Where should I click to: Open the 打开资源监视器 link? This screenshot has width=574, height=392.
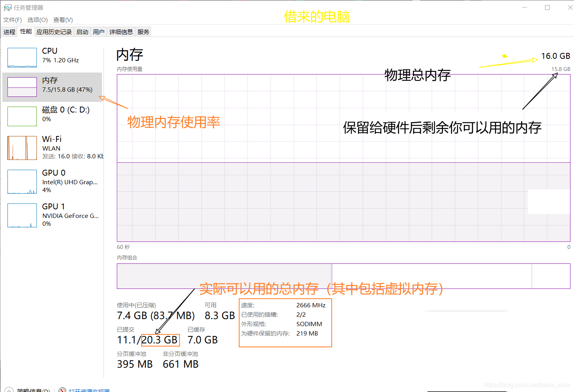89,390
